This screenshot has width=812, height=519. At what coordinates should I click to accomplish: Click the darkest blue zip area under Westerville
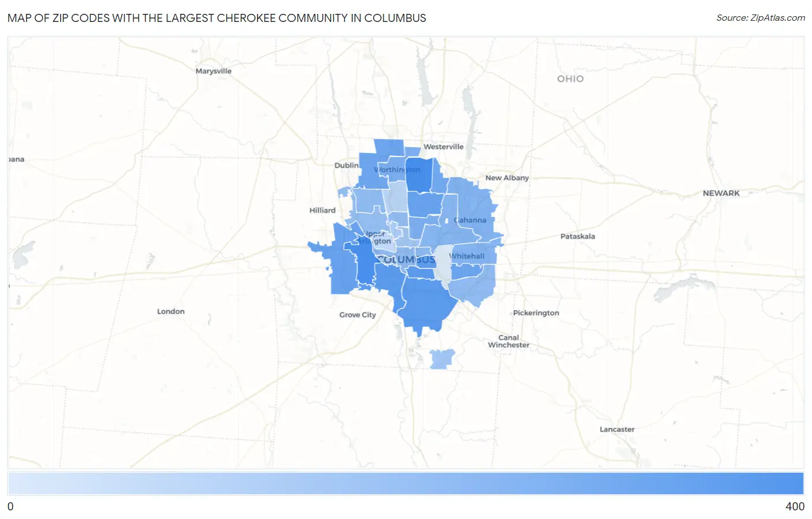pyautogui.click(x=419, y=175)
